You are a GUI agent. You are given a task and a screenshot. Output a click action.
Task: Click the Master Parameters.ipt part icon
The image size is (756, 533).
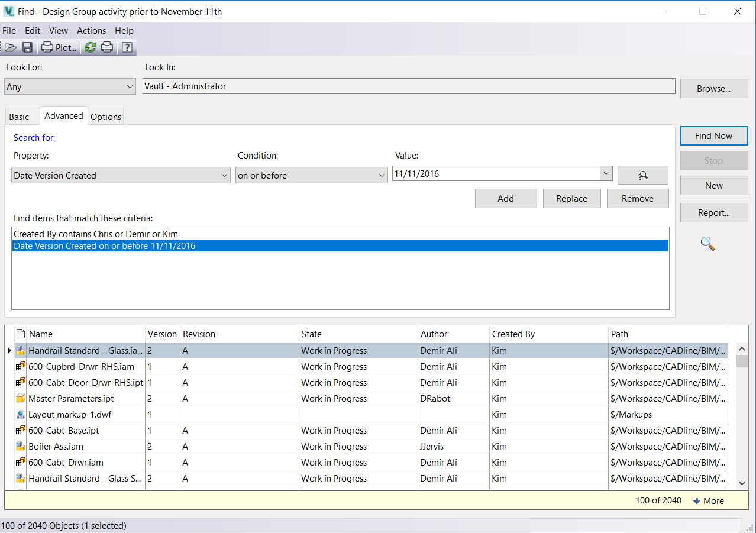pos(20,398)
